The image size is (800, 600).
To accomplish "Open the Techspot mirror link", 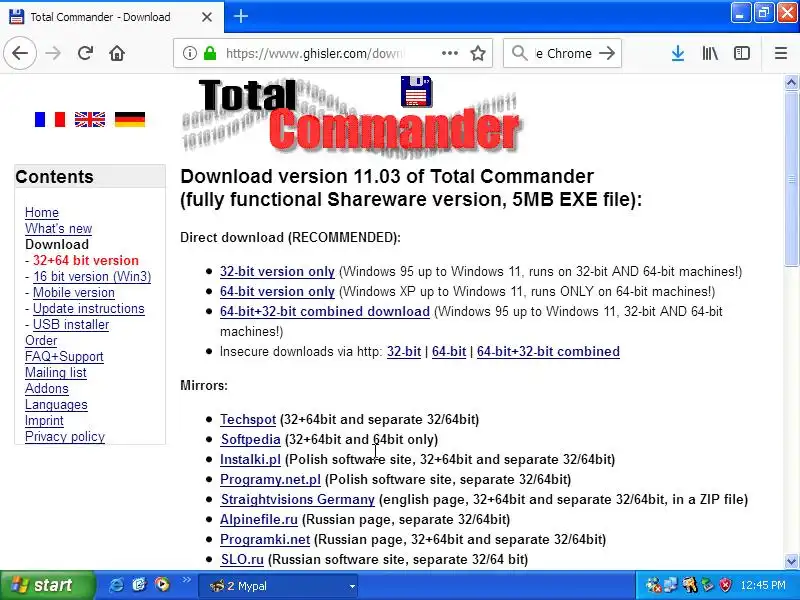I will 248,419.
